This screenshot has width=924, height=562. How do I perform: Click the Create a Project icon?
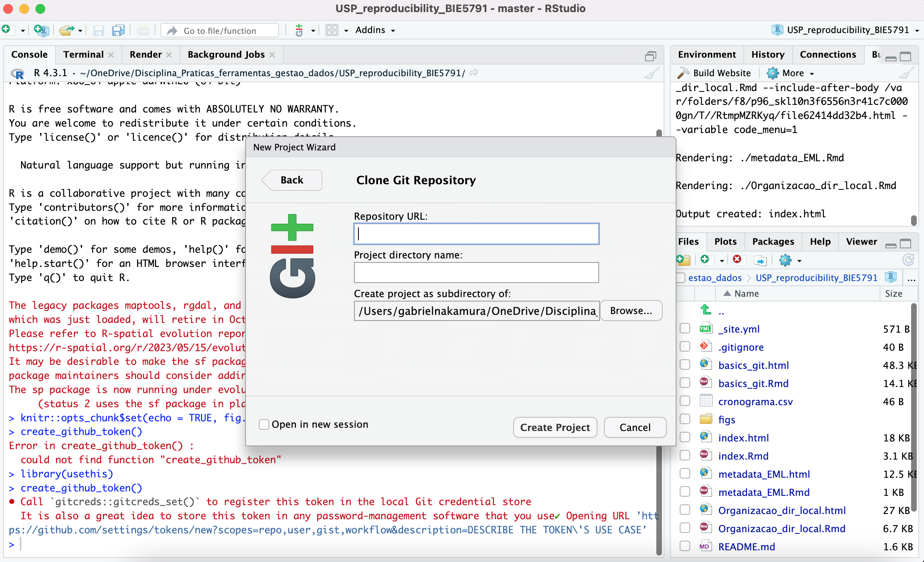click(41, 30)
